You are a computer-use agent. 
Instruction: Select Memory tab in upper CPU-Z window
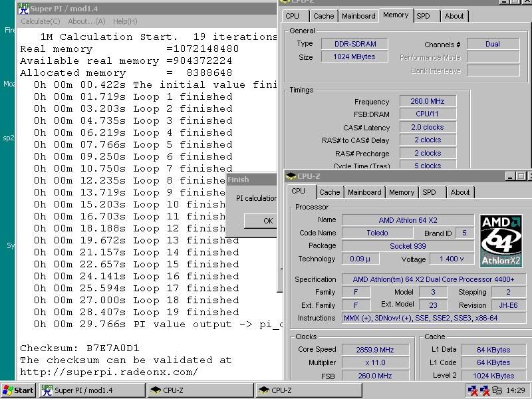(396, 15)
